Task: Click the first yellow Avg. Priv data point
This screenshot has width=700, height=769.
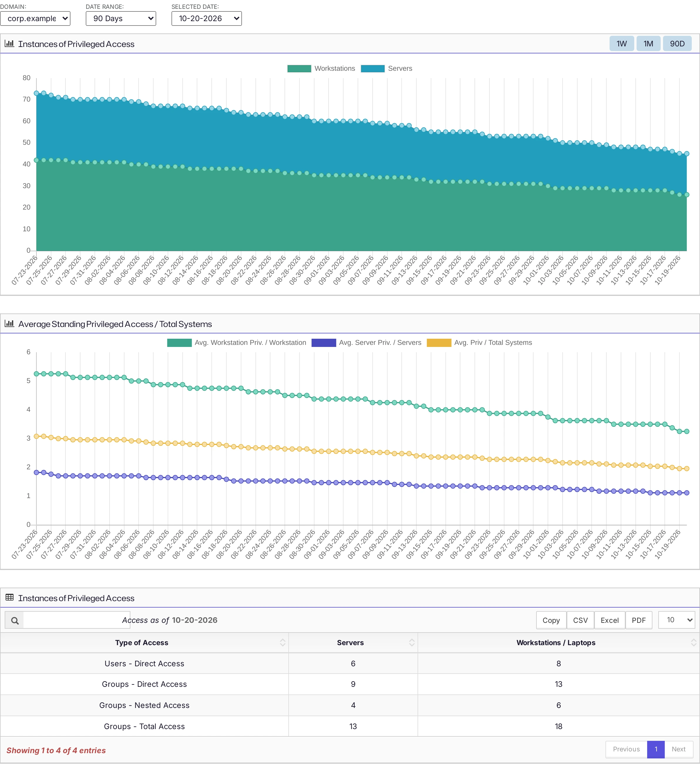Action: tap(36, 436)
